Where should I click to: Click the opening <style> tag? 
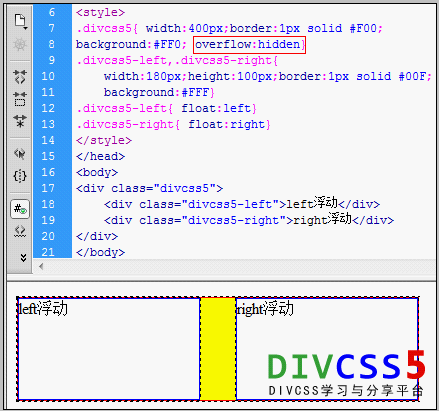[100, 13]
